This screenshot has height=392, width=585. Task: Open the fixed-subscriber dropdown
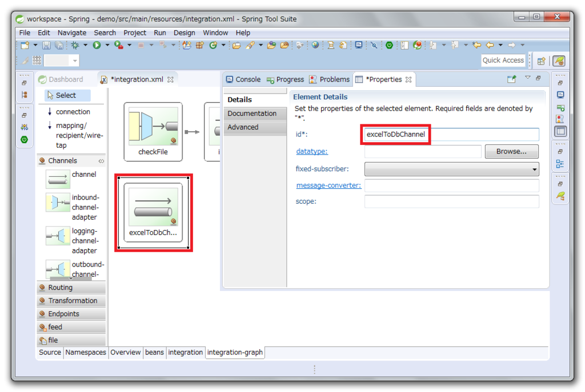point(451,169)
